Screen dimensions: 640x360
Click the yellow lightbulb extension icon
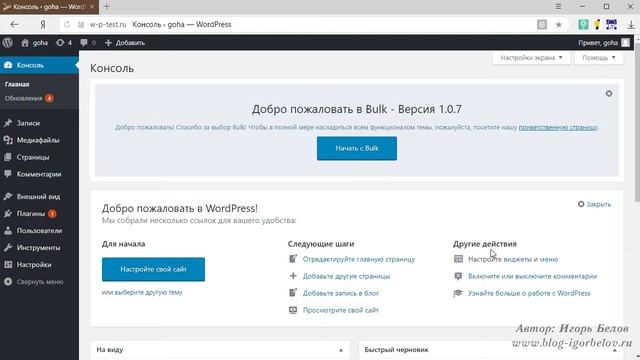[x=597, y=24]
